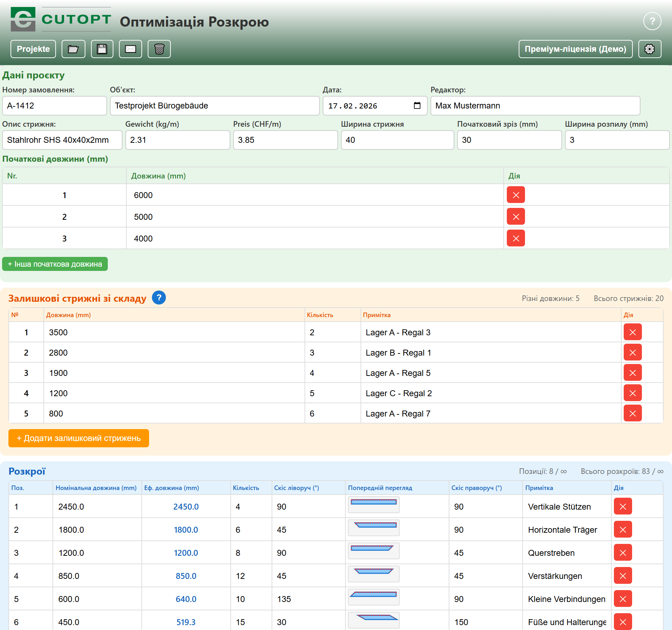Open project via folder icon
672x630 pixels.
click(73, 49)
